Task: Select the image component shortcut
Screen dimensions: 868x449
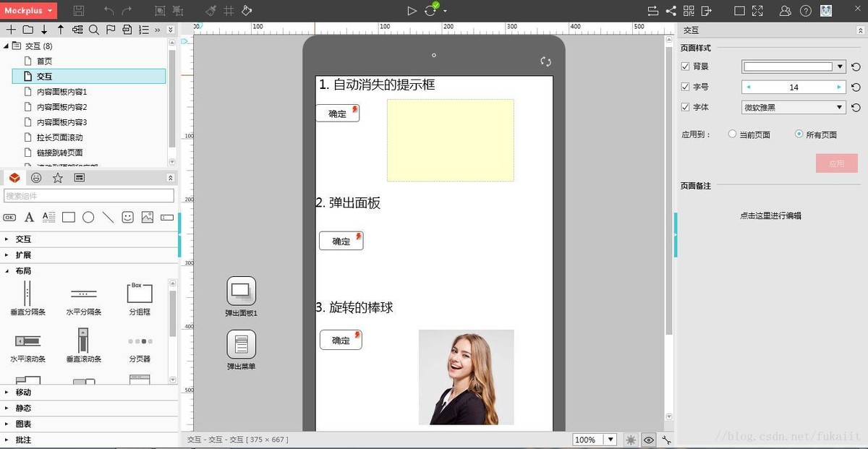Action: (148, 217)
